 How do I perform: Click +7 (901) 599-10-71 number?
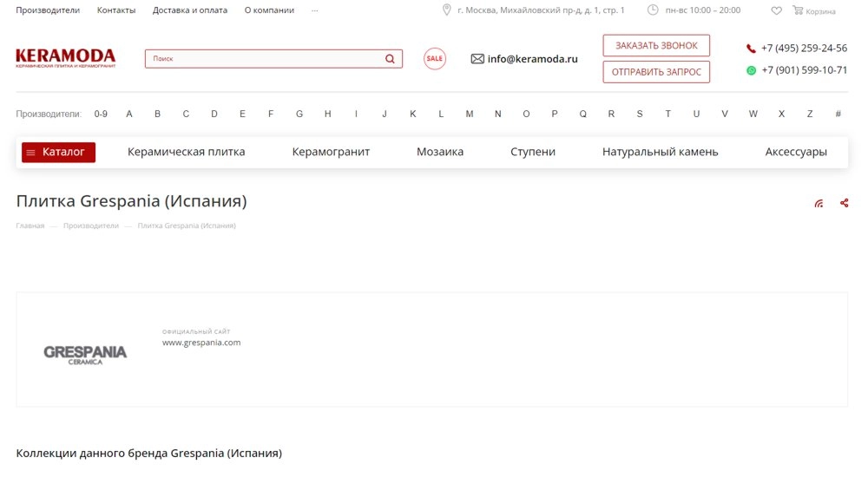[x=805, y=70]
